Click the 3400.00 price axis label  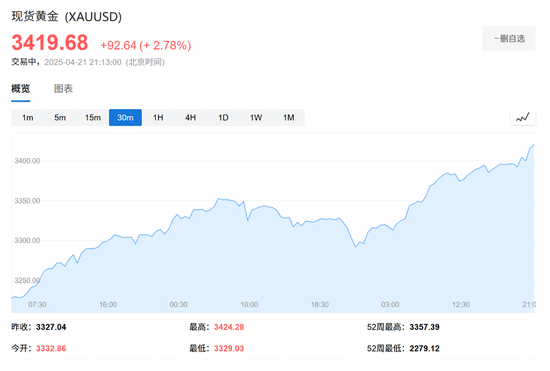[27, 161]
